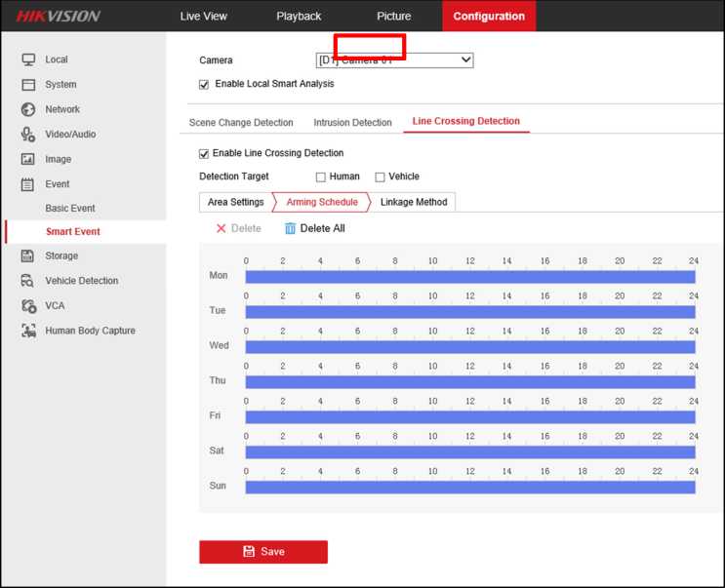
Task: Click Delete All schedule button
Action: pyautogui.click(x=314, y=228)
